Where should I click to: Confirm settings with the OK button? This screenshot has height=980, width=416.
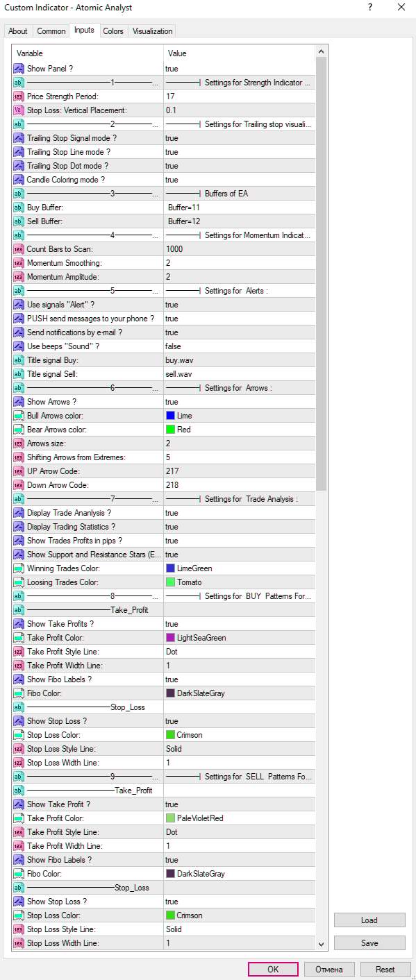(x=273, y=970)
